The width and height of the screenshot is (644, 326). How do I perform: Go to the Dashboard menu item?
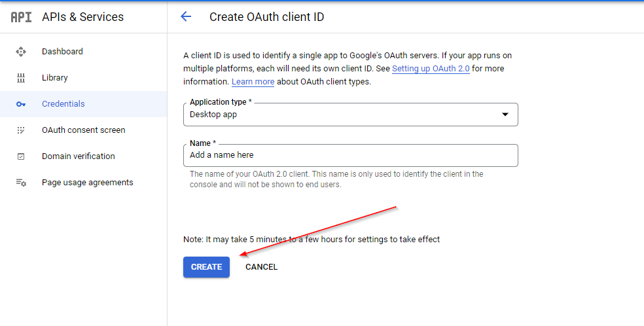click(62, 52)
